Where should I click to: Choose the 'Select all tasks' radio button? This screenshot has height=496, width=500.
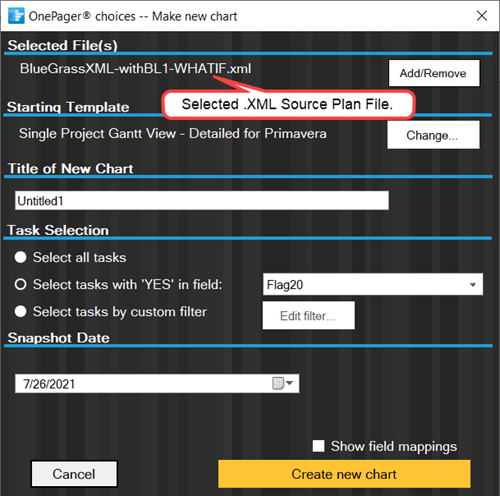tap(21, 257)
